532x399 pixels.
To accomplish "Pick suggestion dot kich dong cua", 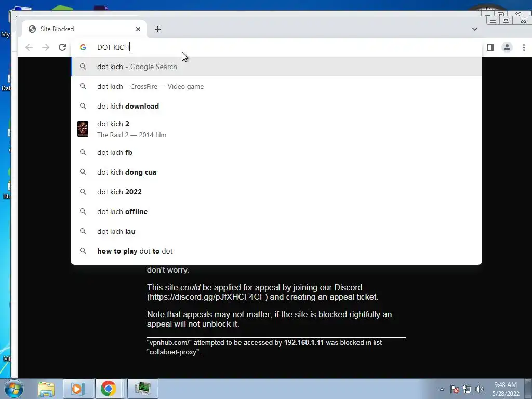I will pos(276,172).
